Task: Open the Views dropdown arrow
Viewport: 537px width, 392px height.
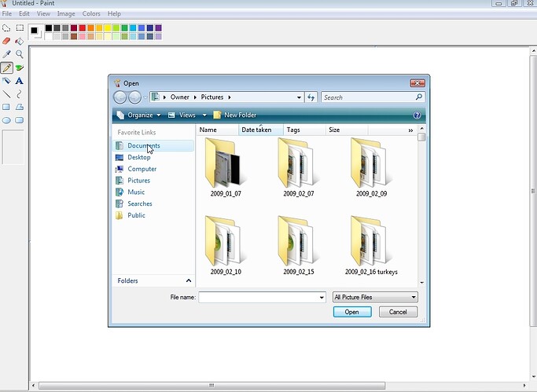Action: tap(204, 115)
